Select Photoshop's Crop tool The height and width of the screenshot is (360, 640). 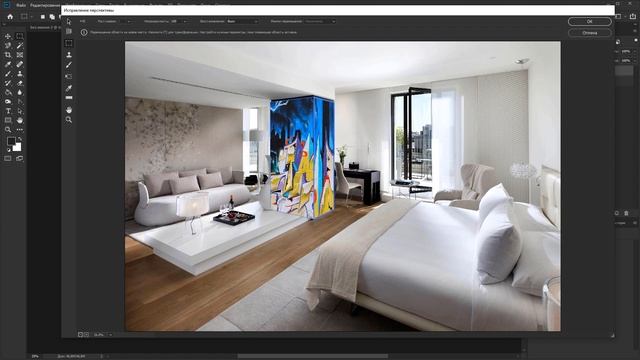(8, 55)
